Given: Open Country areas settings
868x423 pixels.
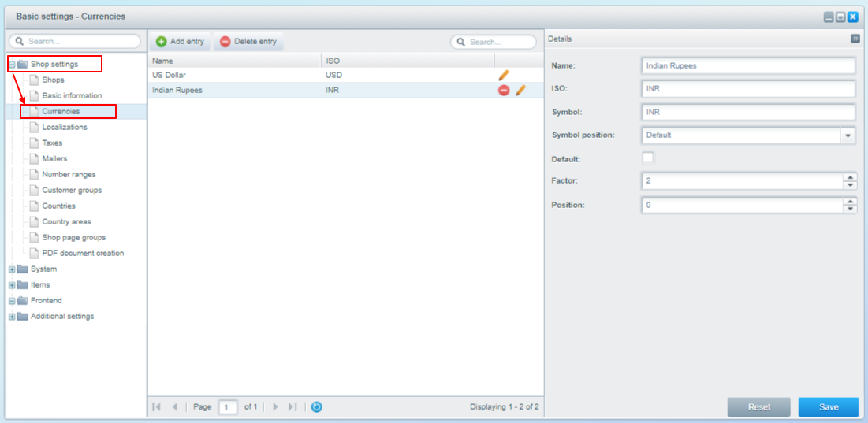Looking at the screenshot, I should [x=66, y=221].
